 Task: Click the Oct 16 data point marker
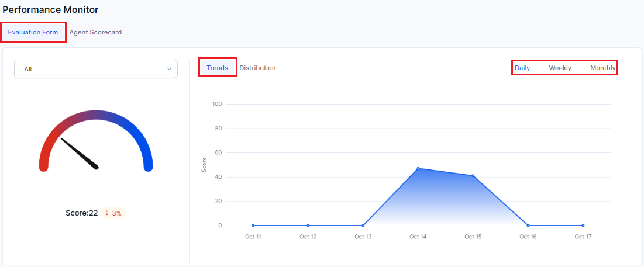pyautogui.click(x=528, y=226)
